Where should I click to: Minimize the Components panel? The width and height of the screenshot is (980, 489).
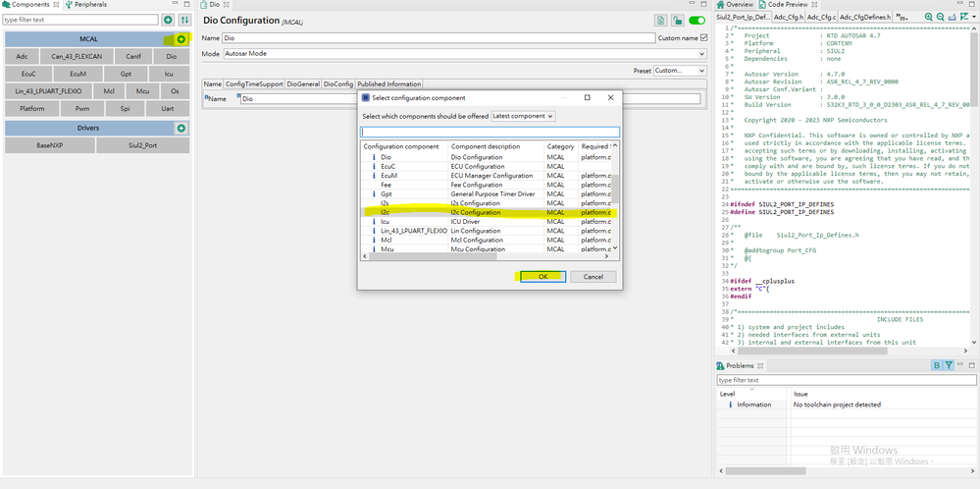(176, 4)
